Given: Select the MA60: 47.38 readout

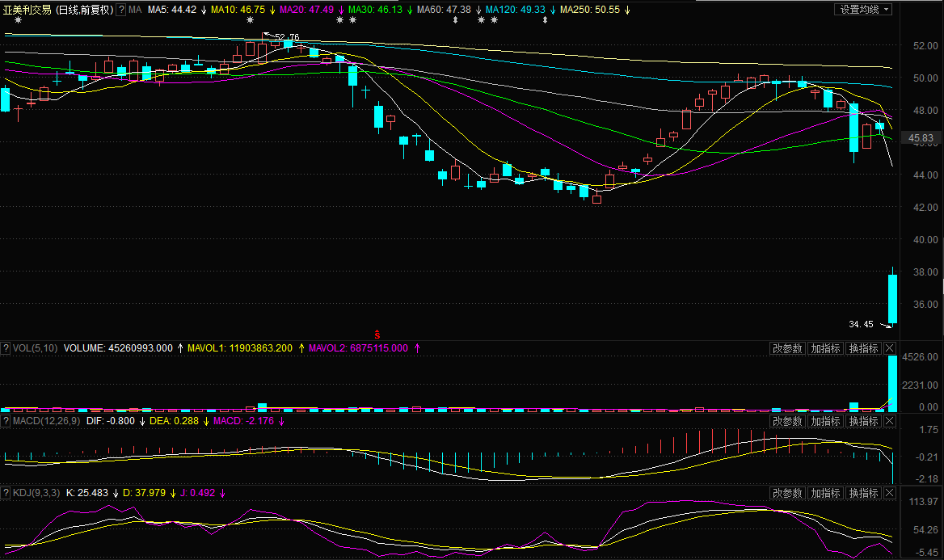Looking at the screenshot, I should [444, 10].
